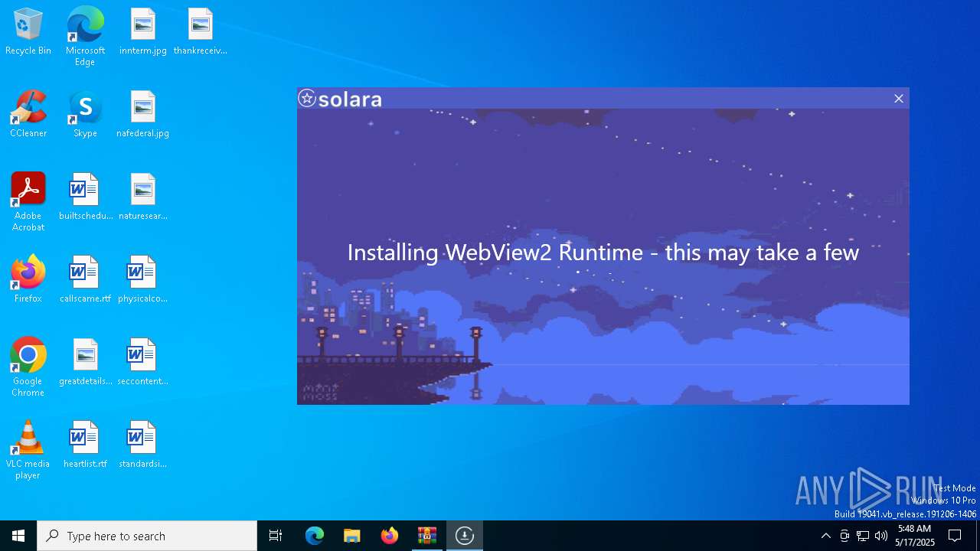Click the network status tray icon
The image size is (980, 551).
863,536
